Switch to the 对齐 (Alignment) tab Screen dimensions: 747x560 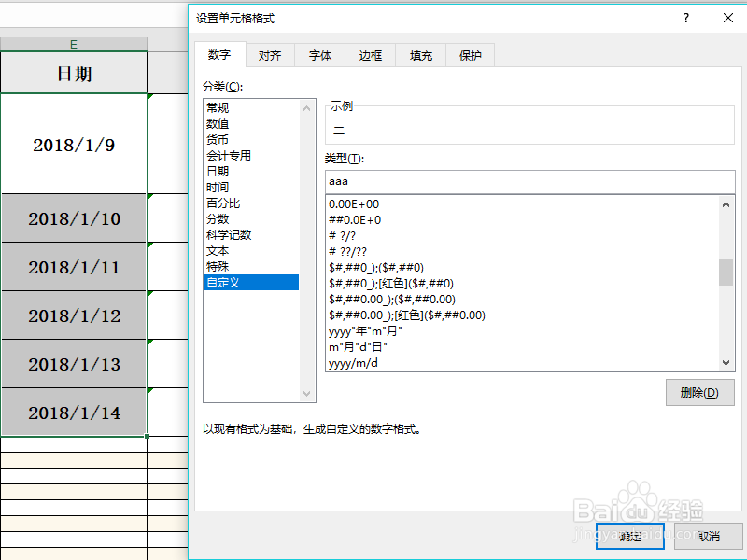[270, 55]
